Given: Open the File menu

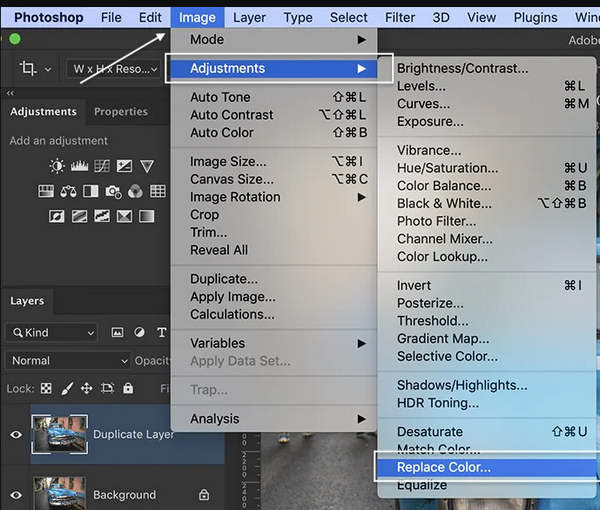Looking at the screenshot, I should 111,18.
